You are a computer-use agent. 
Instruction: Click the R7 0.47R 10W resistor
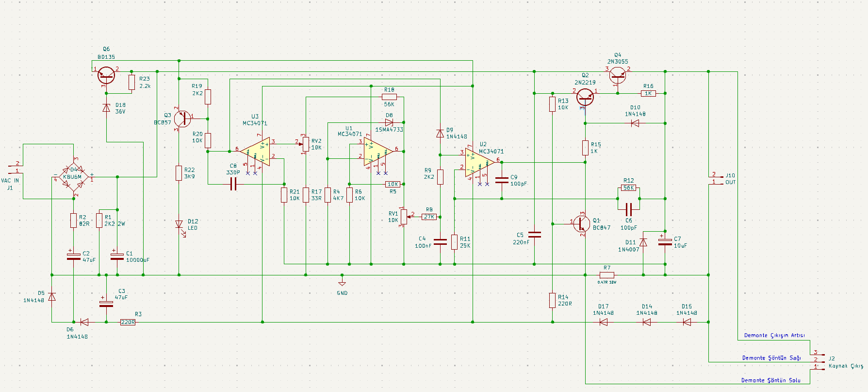click(607, 275)
